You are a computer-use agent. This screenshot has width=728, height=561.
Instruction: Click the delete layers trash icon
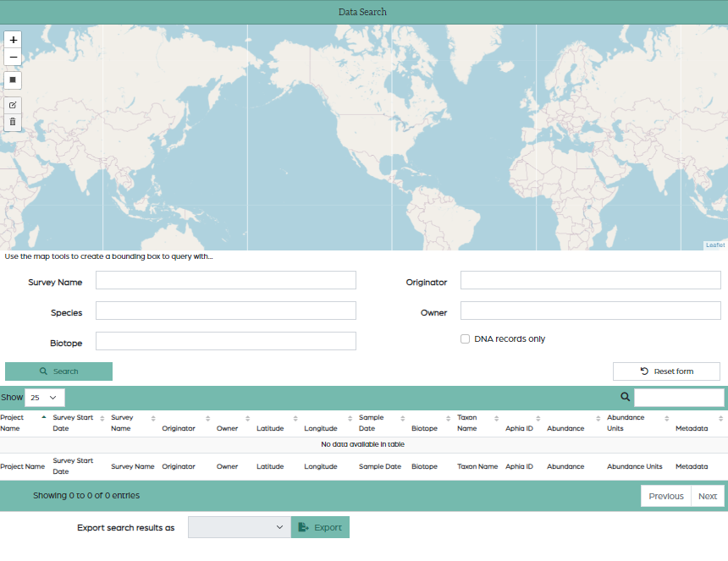click(13, 122)
